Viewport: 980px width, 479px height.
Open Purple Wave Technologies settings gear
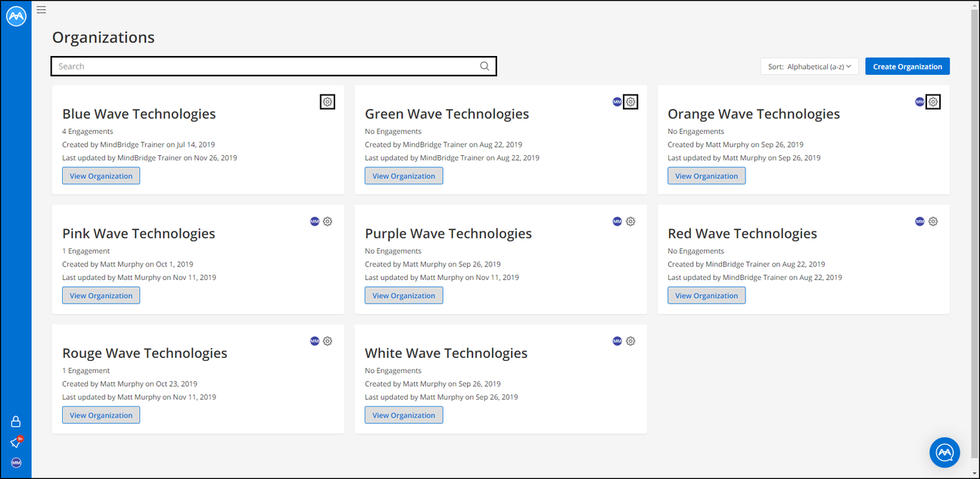pyautogui.click(x=630, y=222)
